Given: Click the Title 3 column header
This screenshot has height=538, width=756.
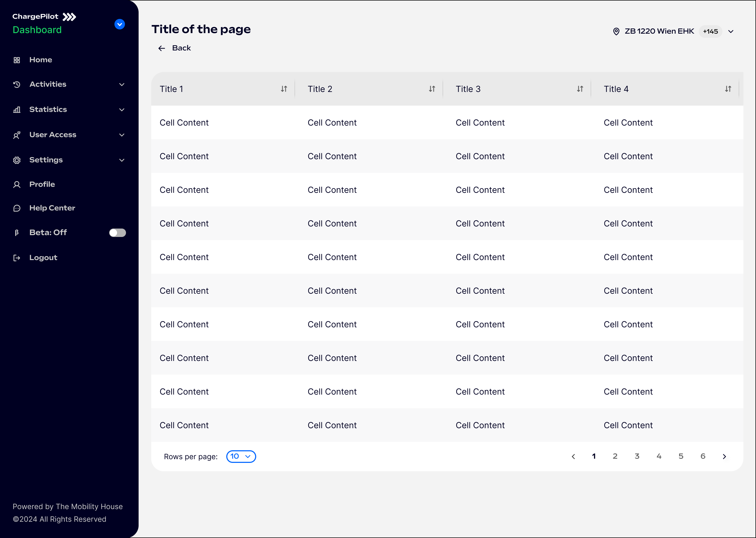Looking at the screenshot, I should [x=468, y=89].
